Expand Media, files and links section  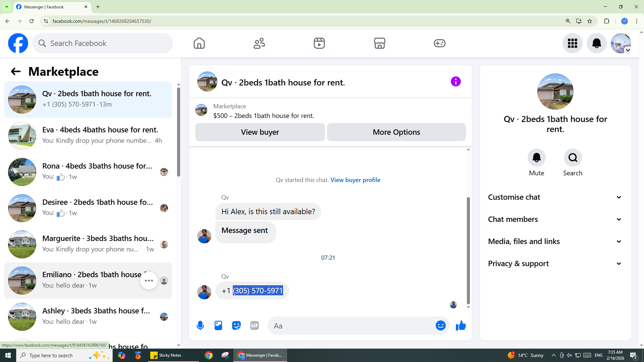point(555,241)
